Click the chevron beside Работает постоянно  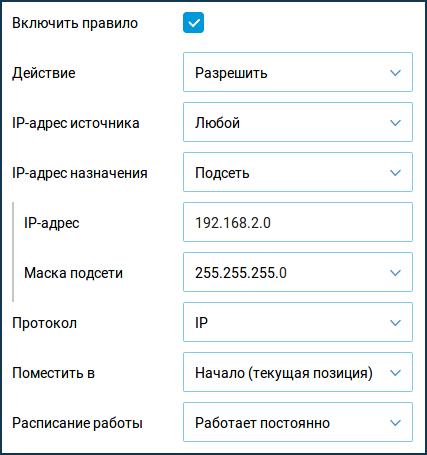click(395, 423)
